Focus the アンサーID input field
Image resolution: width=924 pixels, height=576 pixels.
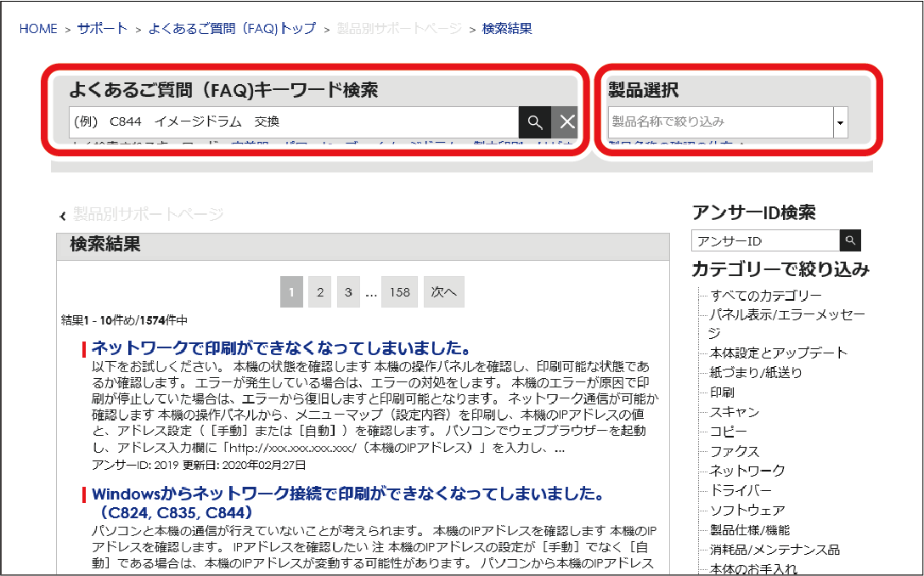pos(765,240)
